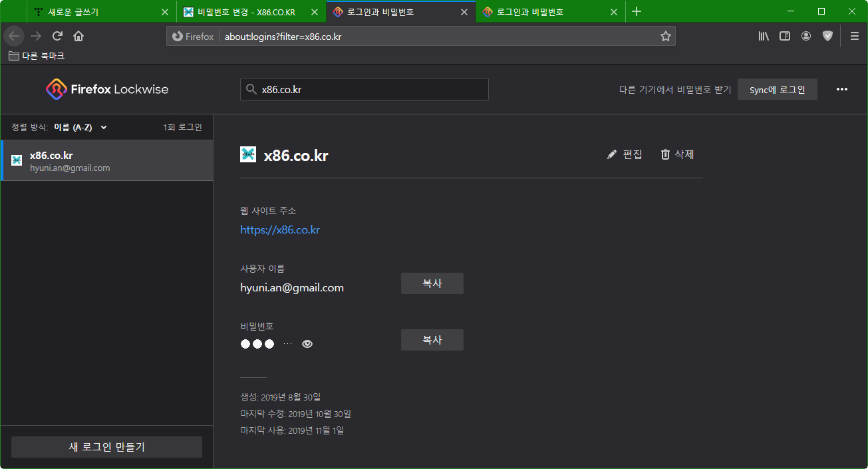Focus the Lockwise search field
Viewport: 868px width, 469px height.
[364, 89]
